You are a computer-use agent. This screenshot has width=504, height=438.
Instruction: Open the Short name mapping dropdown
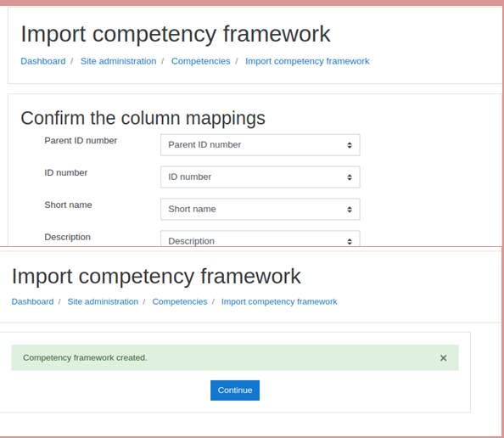(x=260, y=209)
